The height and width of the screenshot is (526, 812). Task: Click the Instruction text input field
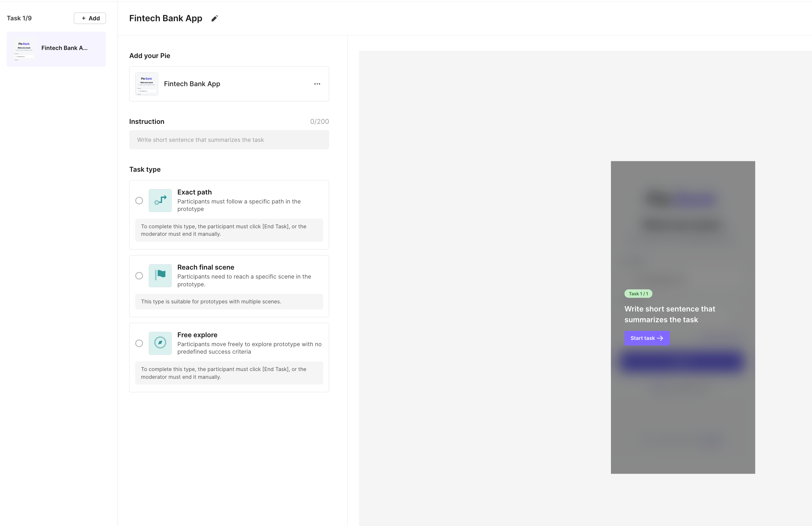229,140
